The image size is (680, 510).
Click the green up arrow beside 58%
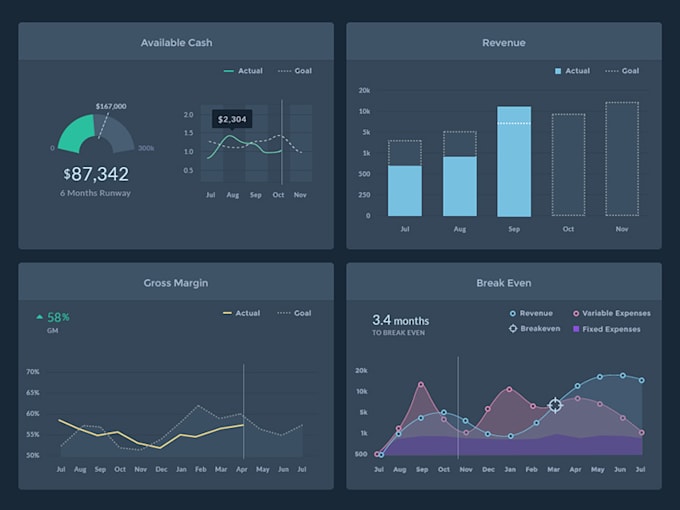[39, 317]
